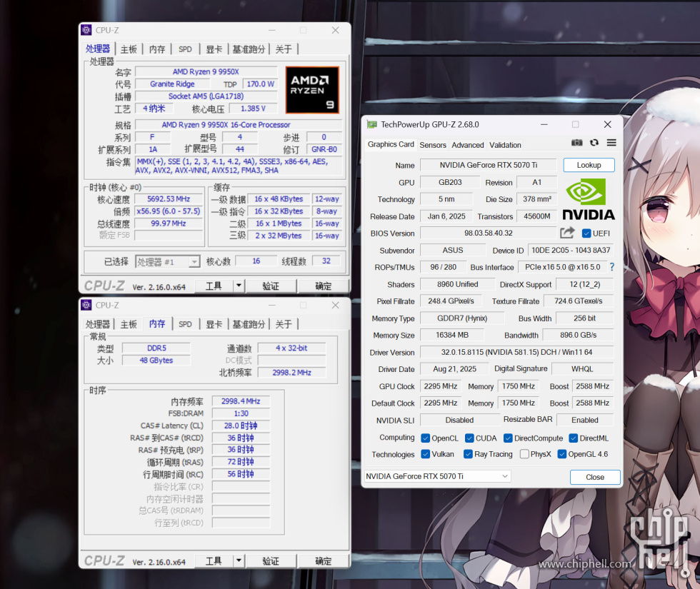This screenshot has height=589, width=700.
Task: Toggle the Ray Tracing checkbox
Action: tap(468, 454)
